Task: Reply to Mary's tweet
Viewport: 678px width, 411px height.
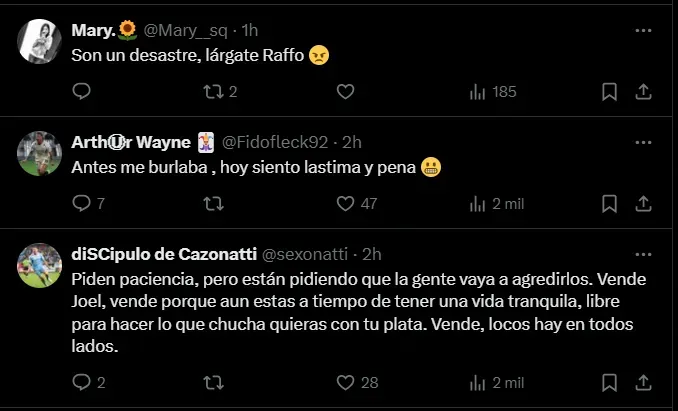Action: 82,92
